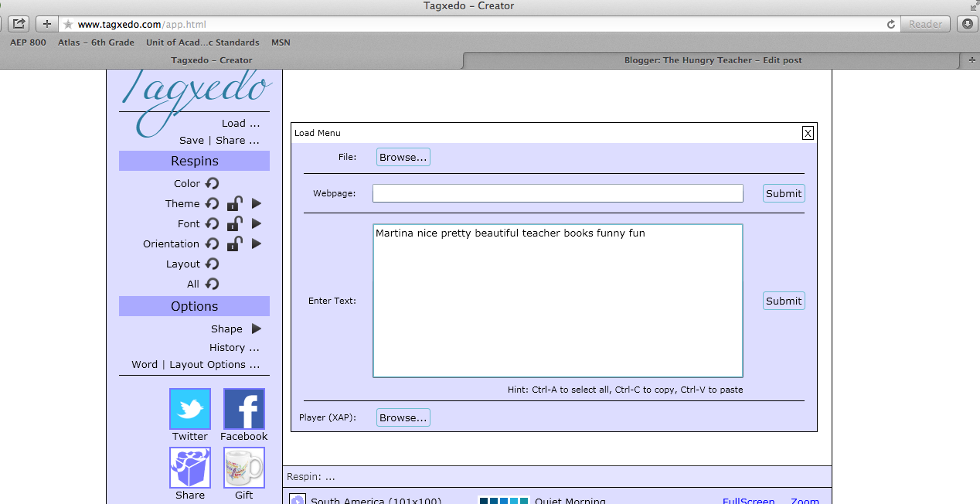Respin the Theme with its circular arrow
Screen dimensions: 980x504
212,203
